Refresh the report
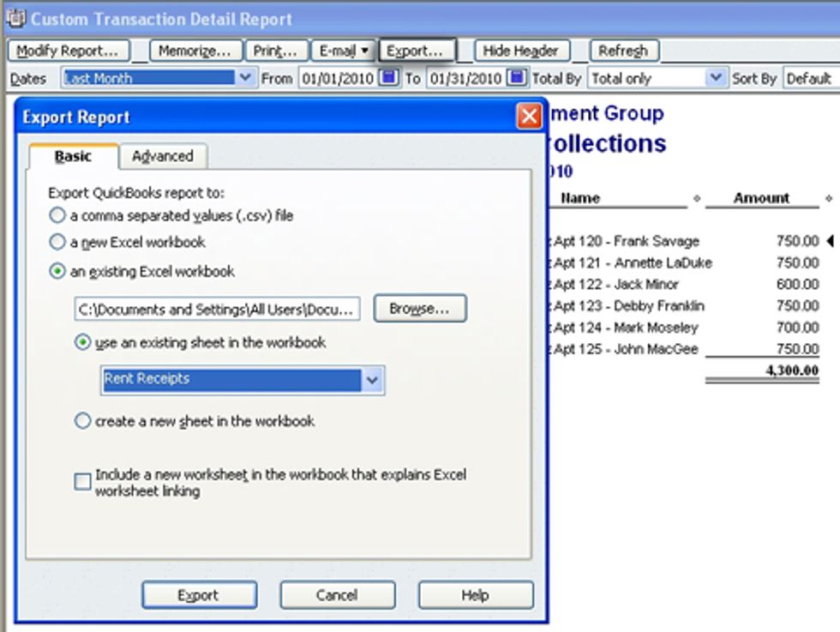This screenshot has height=632, width=840. tap(624, 51)
